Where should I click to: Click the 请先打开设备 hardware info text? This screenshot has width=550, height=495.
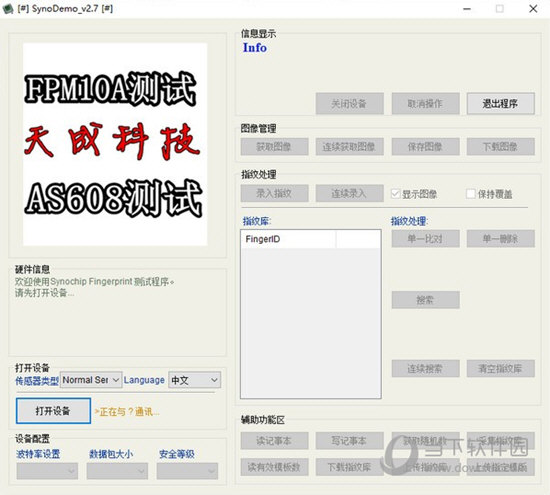(x=44, y=293)
